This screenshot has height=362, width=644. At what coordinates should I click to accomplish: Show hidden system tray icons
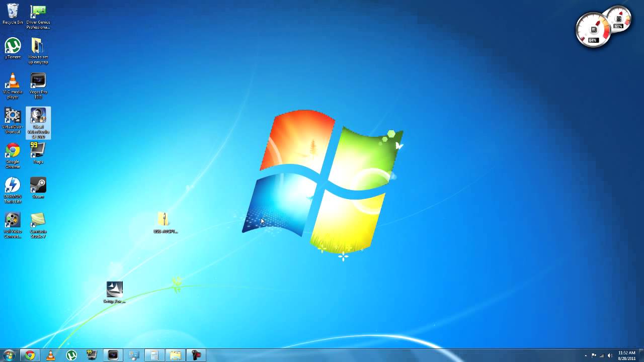pos(586,356)
